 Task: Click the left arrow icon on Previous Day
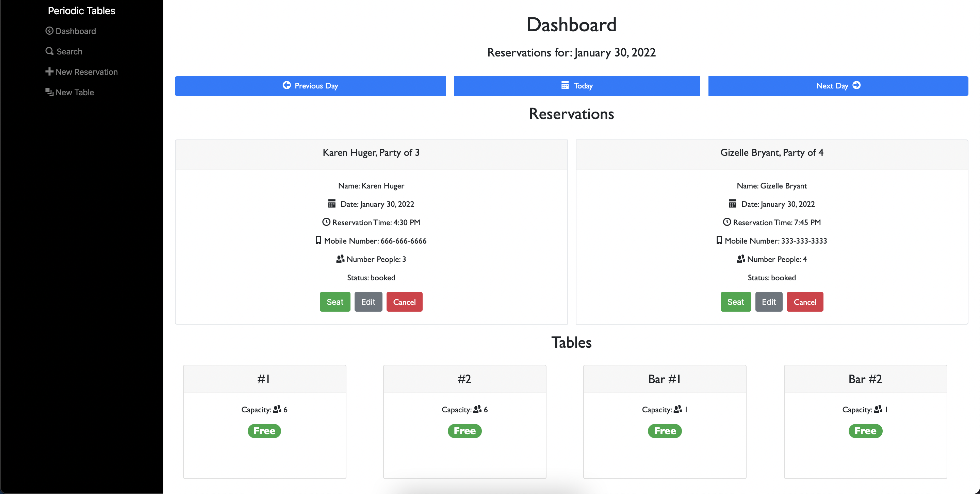click(x=287, y=86)
